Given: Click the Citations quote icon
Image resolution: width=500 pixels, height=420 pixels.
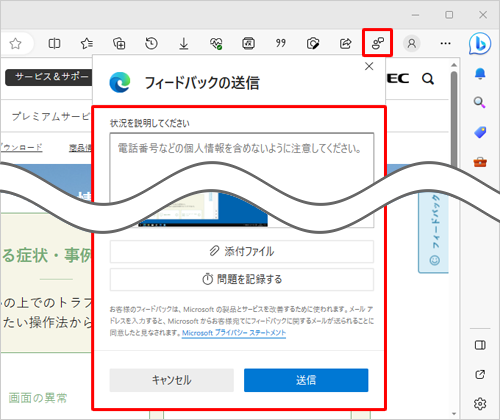Looking at the screenshot, I should pyautogui.click(x=281, y=44).
